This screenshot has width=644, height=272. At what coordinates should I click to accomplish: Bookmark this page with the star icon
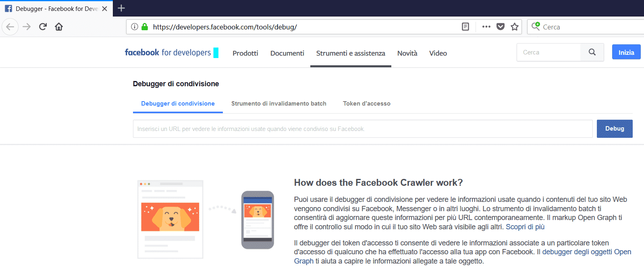[x=515, y=27]
